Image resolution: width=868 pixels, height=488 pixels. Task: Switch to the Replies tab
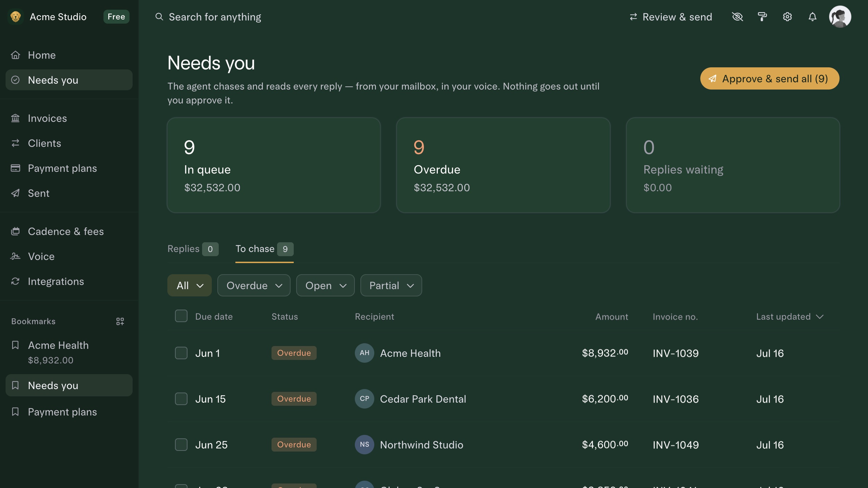[x=193, y=249]
